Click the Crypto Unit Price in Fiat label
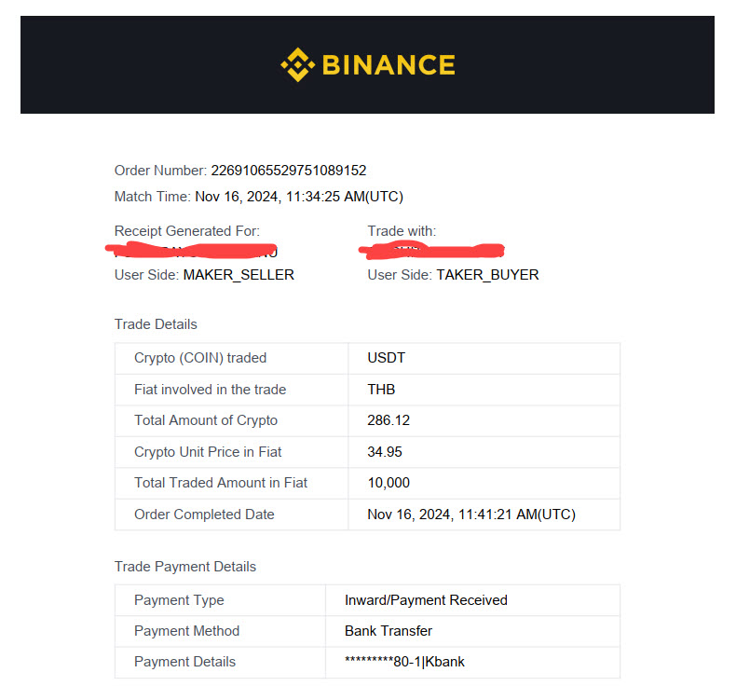 pyautogui.click(x=208, y=452)
